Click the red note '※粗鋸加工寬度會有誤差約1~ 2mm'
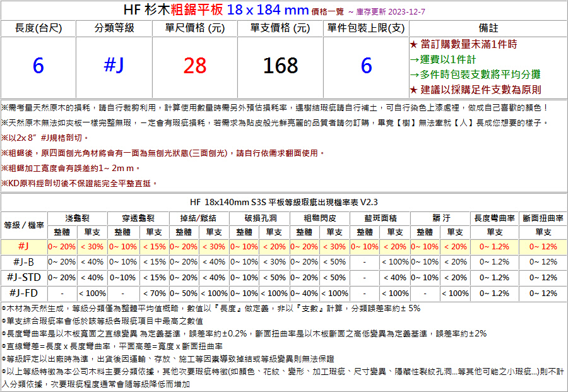568x392 pixels. coord(71,168)
